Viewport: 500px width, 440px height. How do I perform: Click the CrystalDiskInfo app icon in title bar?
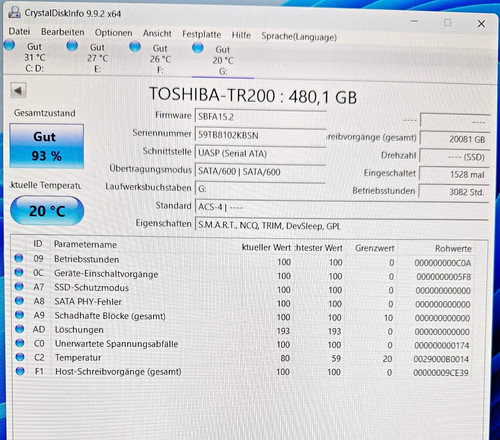click(14, 12)
